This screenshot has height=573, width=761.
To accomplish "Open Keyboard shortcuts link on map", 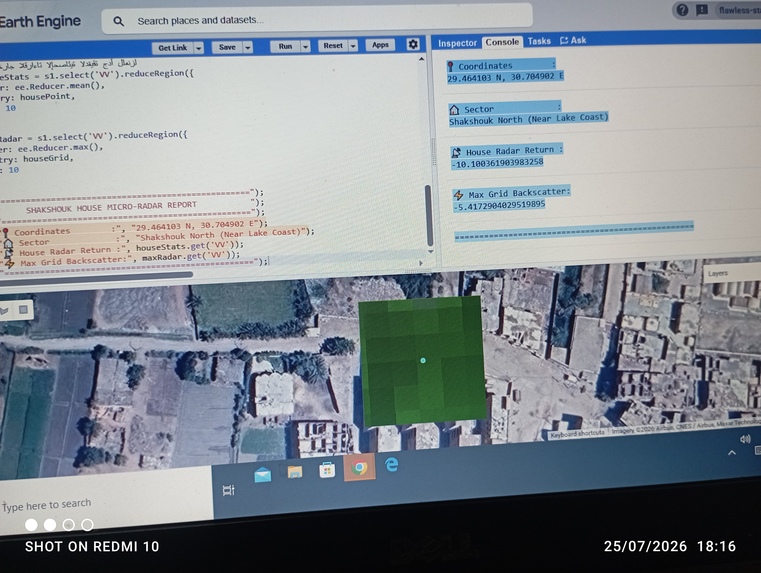I will (577, 433).
